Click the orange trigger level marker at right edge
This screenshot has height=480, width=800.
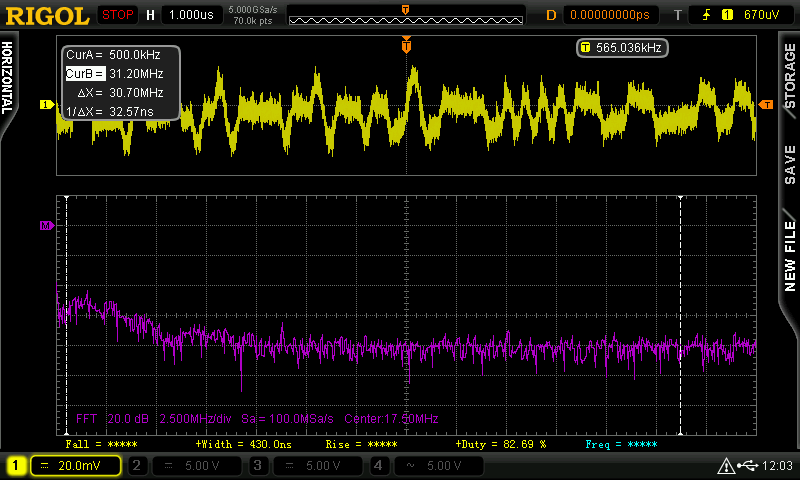pos(766,105)
